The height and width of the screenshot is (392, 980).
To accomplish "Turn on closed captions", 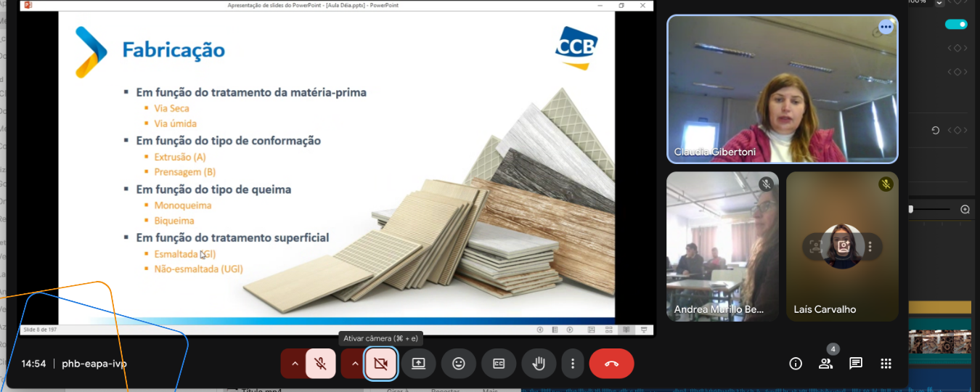I will tap(499, 364).
